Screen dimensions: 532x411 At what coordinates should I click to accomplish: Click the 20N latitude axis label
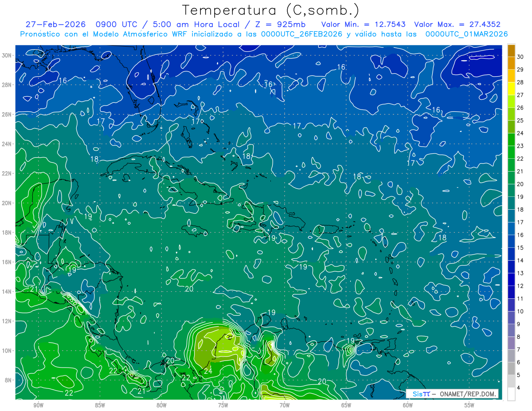pyautogui.click(x=7, y=203)
